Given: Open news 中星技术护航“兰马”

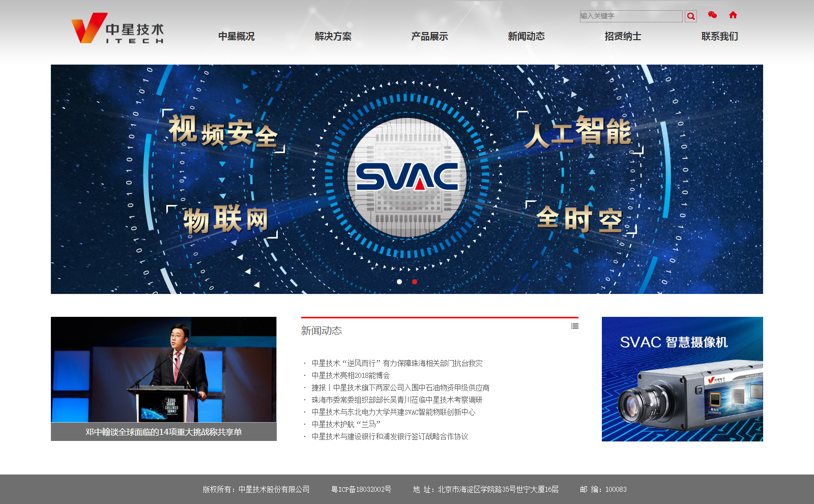Looking at the screenshot, I should coord(346,424).
